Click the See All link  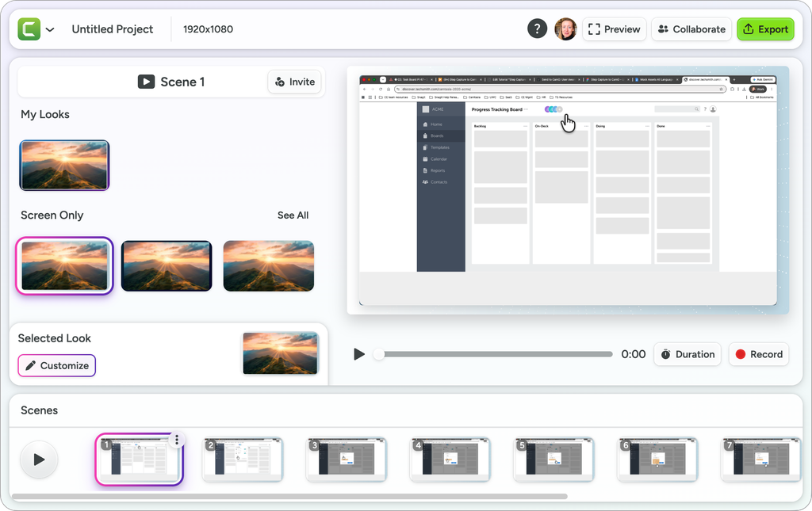point(293,215)
